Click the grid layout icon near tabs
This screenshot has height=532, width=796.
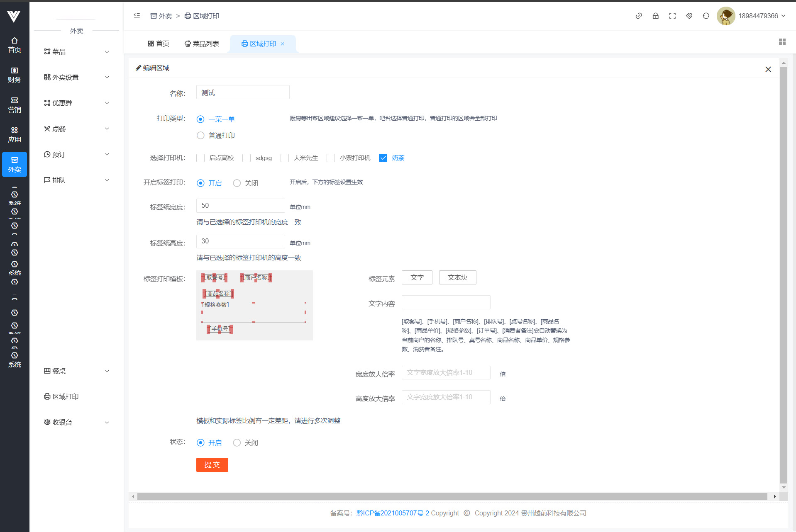(x=782, y=42)
